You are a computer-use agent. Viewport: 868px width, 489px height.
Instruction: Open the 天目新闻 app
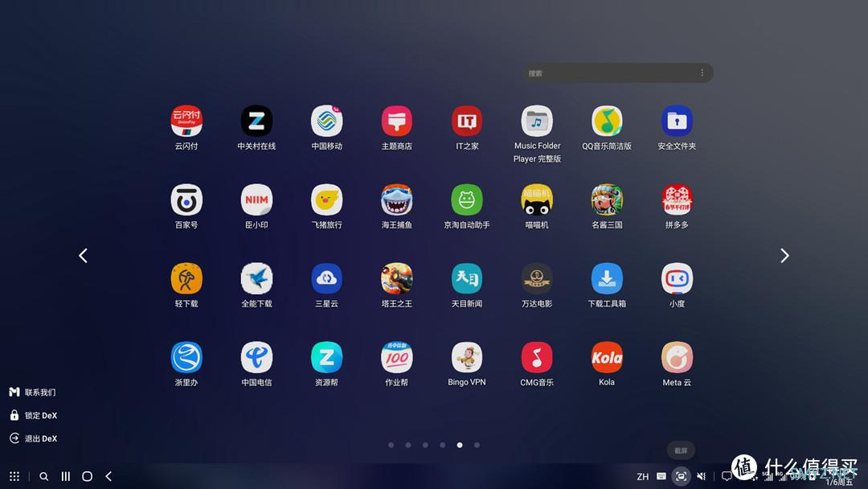467,278
